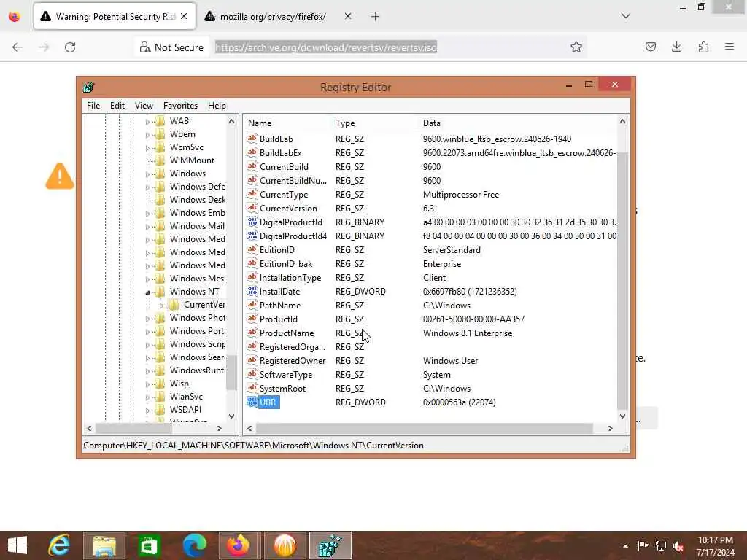The image size is (747, 560).
Task: Select the WlanSvc key in tree
Action: [186, 397]
